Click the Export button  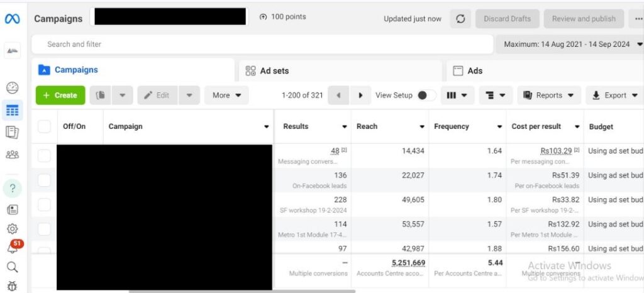coord(614,96)
